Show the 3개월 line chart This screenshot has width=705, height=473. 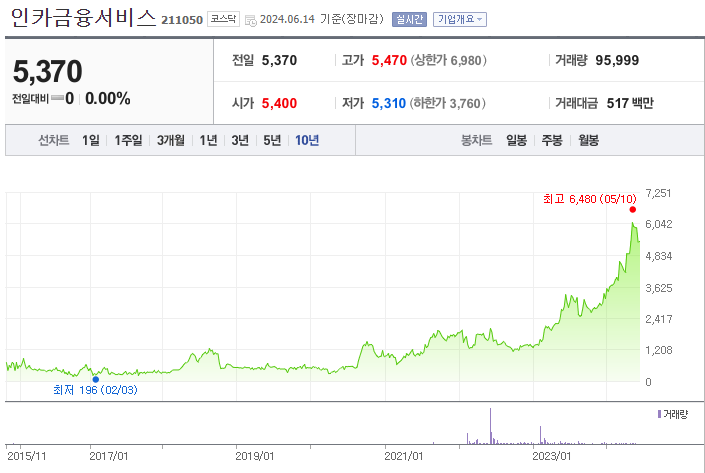(x=170, y=140)
